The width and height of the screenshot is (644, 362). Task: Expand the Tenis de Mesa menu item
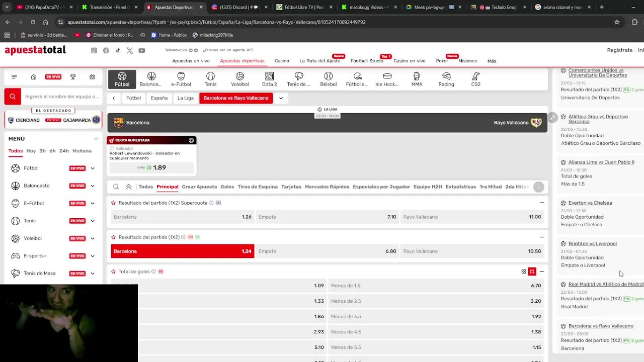(x=93, y=274)
